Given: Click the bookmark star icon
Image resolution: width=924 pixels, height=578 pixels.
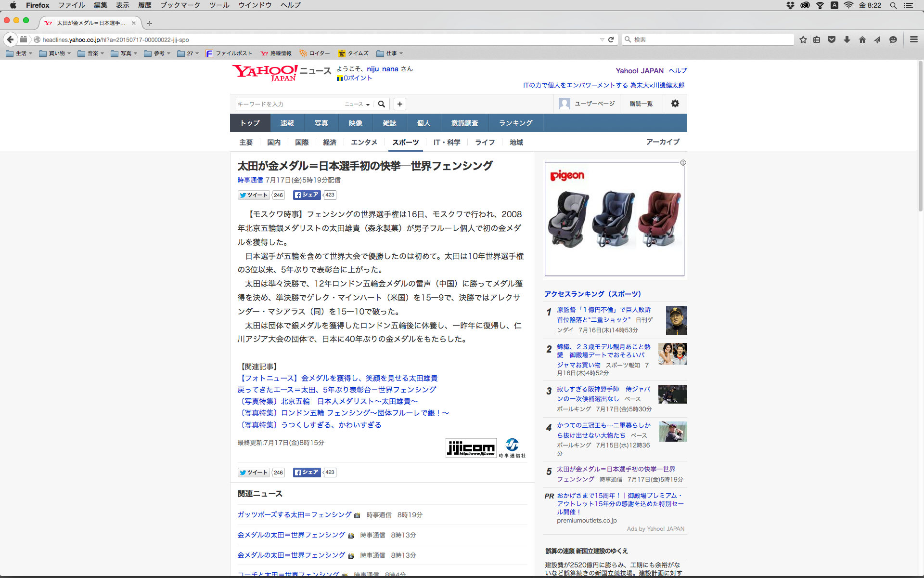Looking at the screenshot, I should click(803, 39).
